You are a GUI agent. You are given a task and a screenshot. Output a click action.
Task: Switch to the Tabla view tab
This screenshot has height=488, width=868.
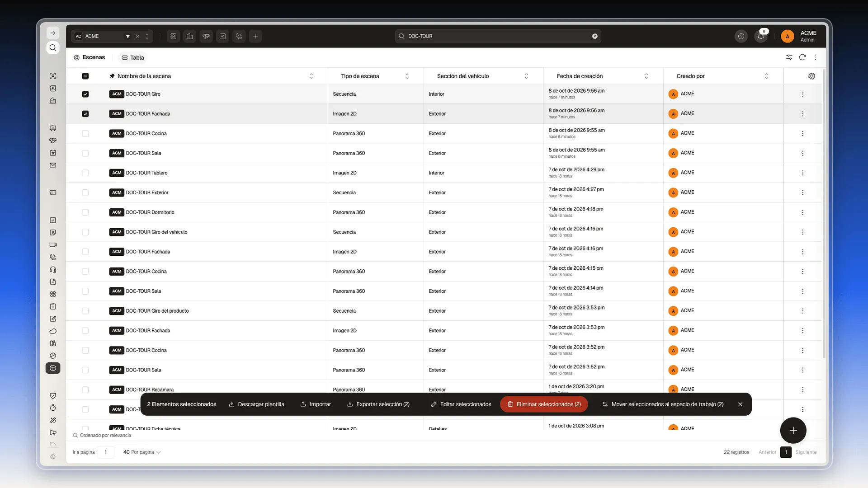133,57
